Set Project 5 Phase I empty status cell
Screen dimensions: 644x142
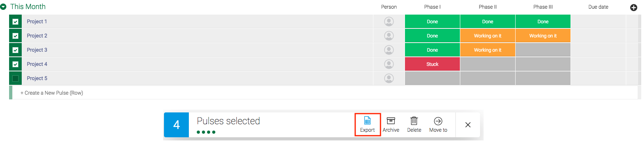point(432,78)
